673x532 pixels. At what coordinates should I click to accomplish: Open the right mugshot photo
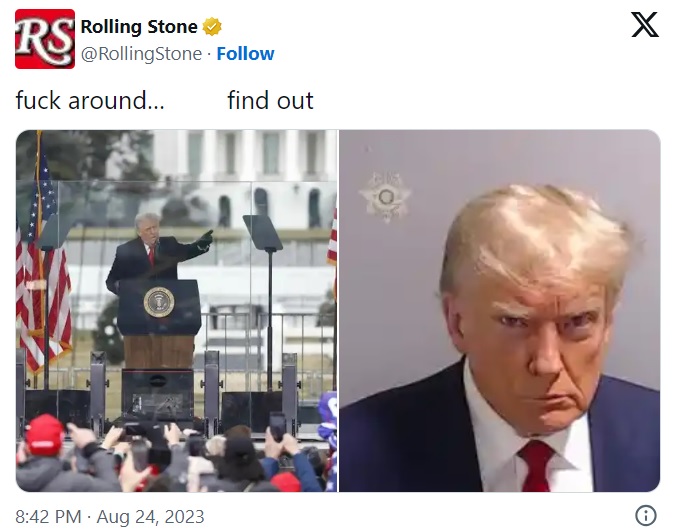click(x=500, y=310)
